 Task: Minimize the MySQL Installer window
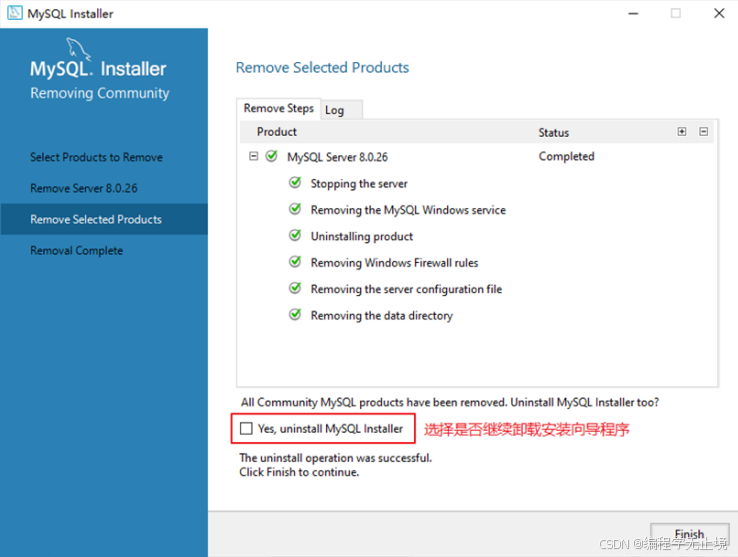click(633, 13)
